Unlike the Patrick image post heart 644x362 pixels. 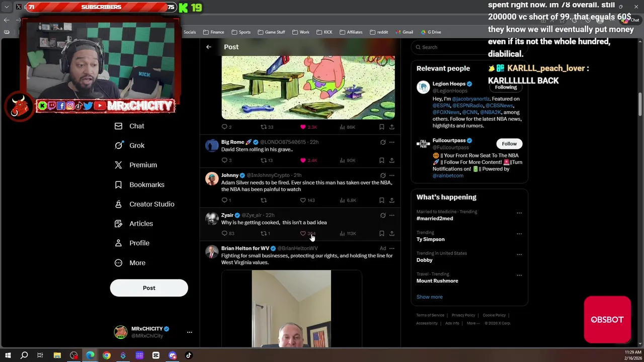point(303,127)
